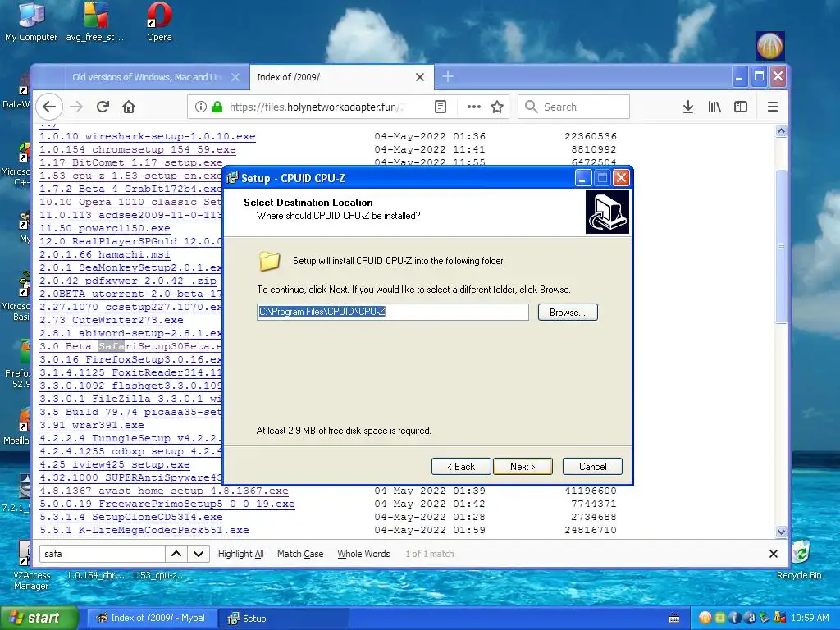Image resolution: width=840 pixels, height=630 pixels.
Task: Open 3.91 wrar391.exe link
Action: pos(92,426)
